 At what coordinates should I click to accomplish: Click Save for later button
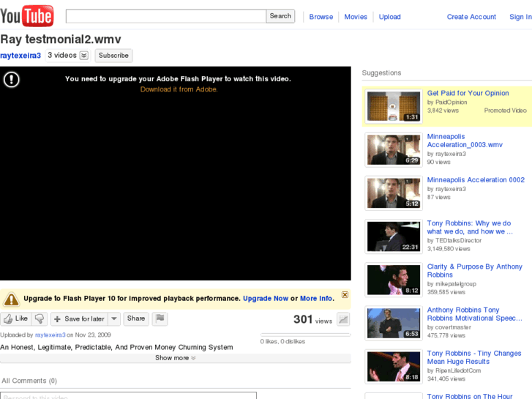[x=79, y=318]
